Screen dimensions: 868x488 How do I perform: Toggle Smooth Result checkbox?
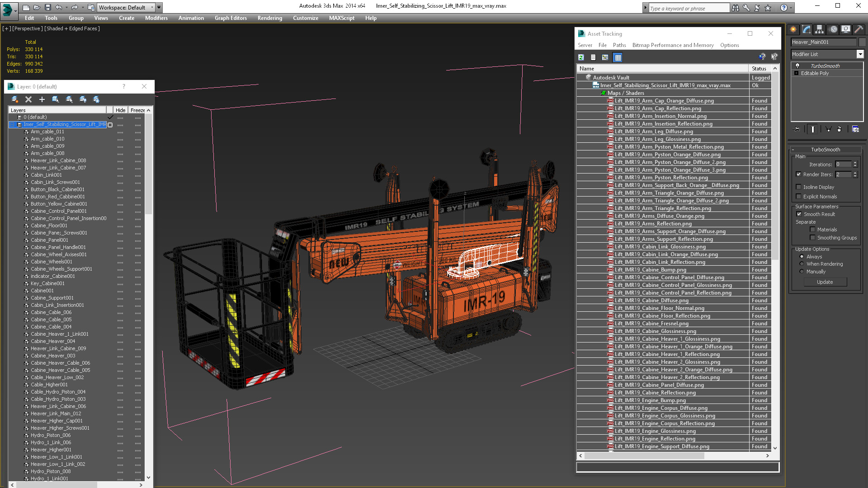point(799,214)
